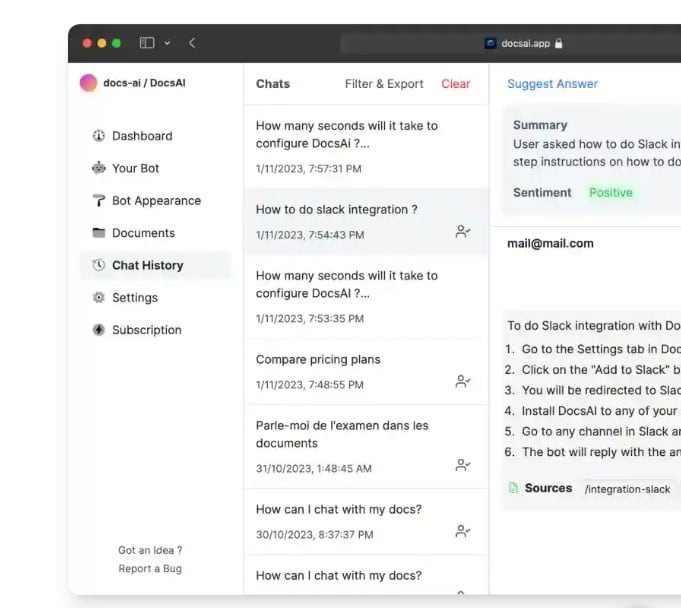Open the 'Parle-moi de l'examen' chat

pyautogui.click(x=366, y=446)
